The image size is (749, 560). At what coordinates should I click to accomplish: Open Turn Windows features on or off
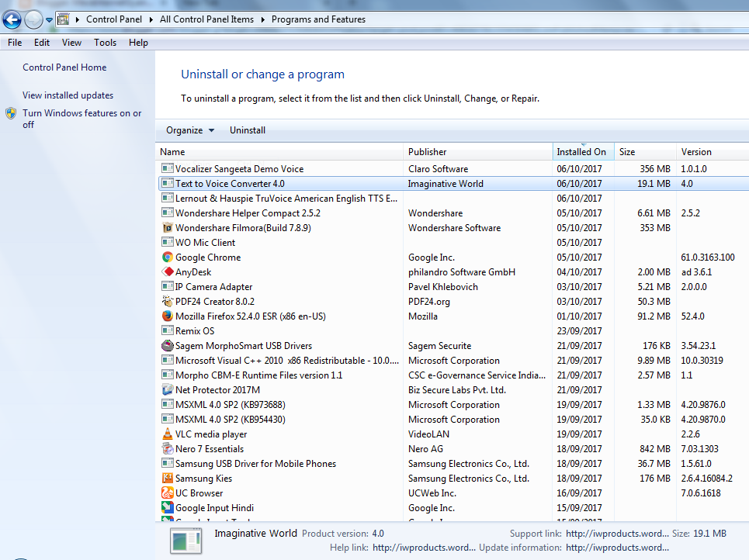click(x=81, y=119)
